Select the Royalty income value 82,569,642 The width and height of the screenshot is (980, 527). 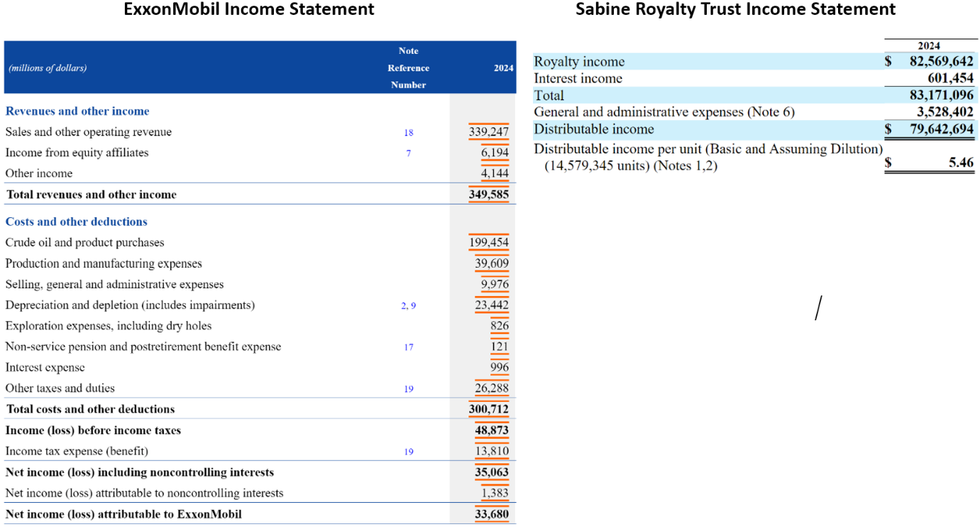(x=942, y=62)
